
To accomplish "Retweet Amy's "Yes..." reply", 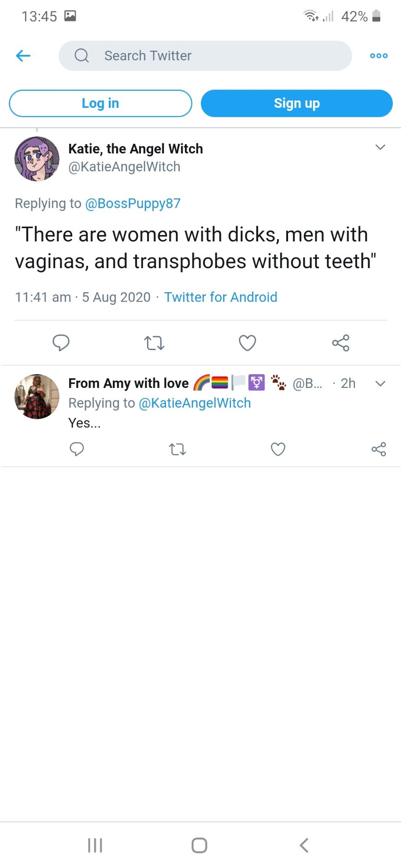I will coord(177,449).
